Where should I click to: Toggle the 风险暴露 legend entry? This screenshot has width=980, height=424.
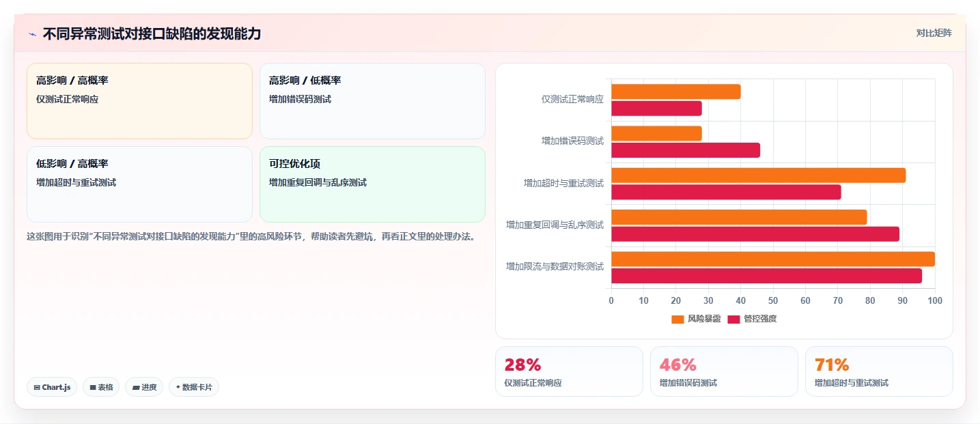[x=696, y=319]
